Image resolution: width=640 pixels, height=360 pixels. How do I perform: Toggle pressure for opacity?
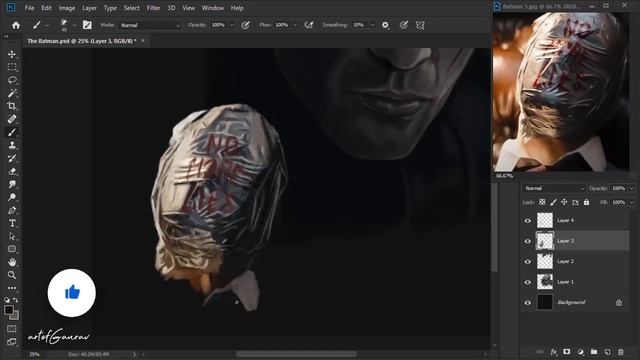click(245, 25)
